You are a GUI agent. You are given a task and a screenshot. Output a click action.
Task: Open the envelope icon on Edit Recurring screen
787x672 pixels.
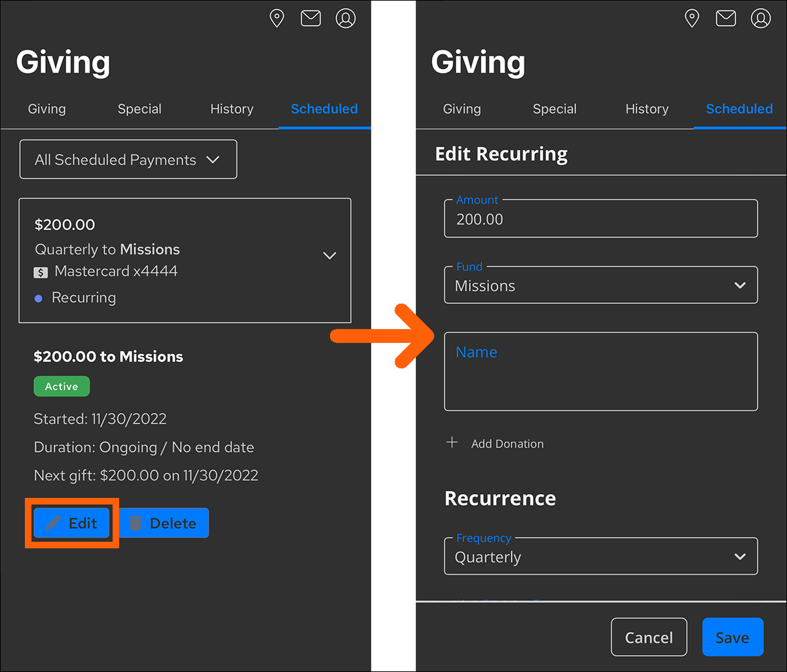pyautogui.click(x=725, y=18)
